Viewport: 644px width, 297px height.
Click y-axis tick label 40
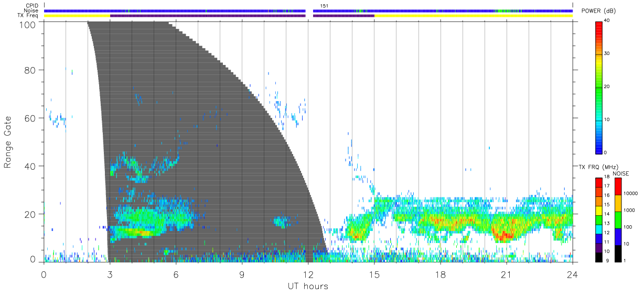31,166
